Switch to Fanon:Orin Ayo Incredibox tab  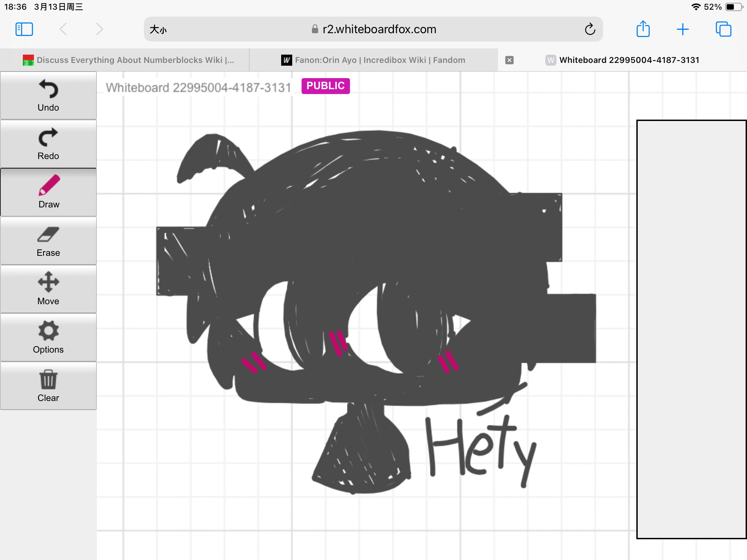pyautogui.click(x=373, y=60)
